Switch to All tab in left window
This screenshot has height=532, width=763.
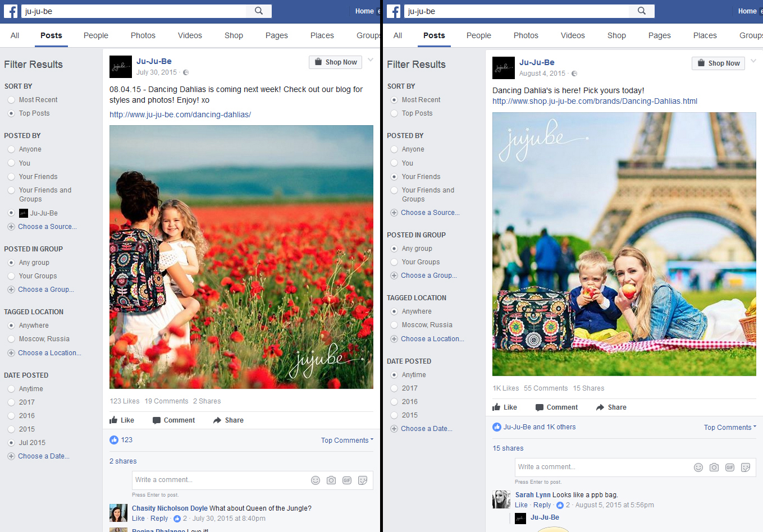[15, 35]
